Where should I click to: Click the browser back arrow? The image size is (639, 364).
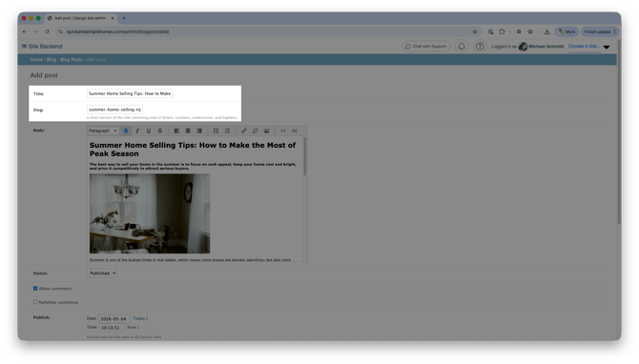click(x=25, y=31)
